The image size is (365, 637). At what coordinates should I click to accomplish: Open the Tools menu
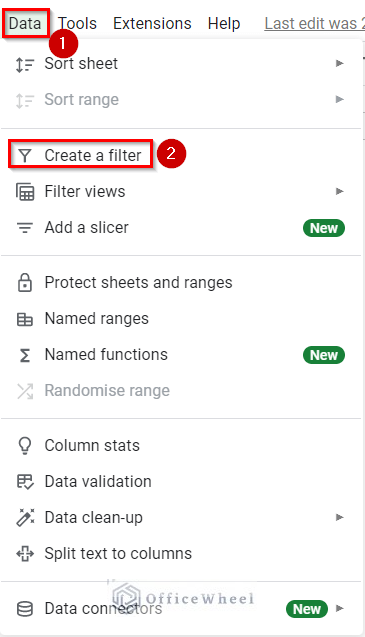coord(77,23)
